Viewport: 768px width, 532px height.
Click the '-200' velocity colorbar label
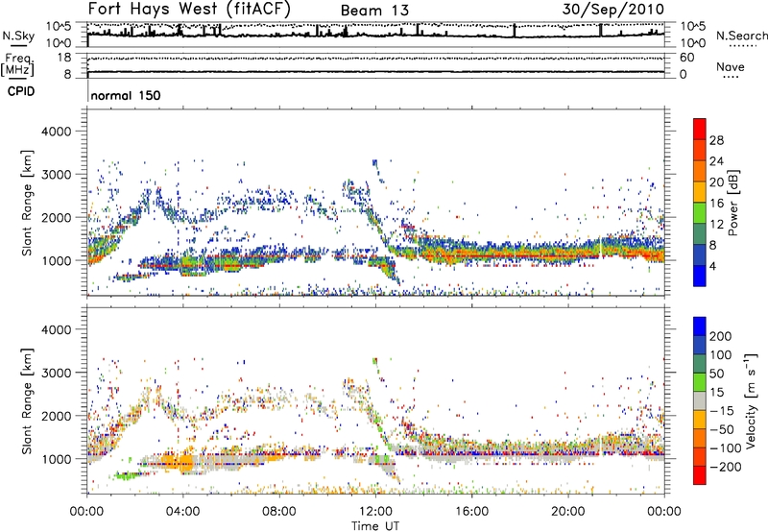pyautogui.click(x=726, y=467)
